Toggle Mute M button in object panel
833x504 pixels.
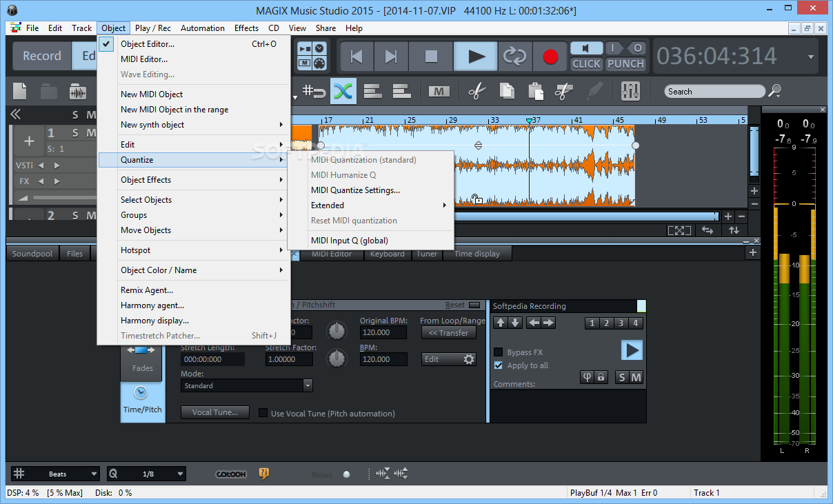click(x=636, y=377)
